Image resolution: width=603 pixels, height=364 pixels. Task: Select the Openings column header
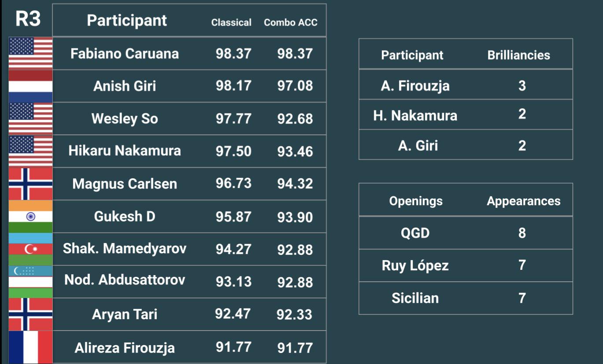tap(416, 201)
